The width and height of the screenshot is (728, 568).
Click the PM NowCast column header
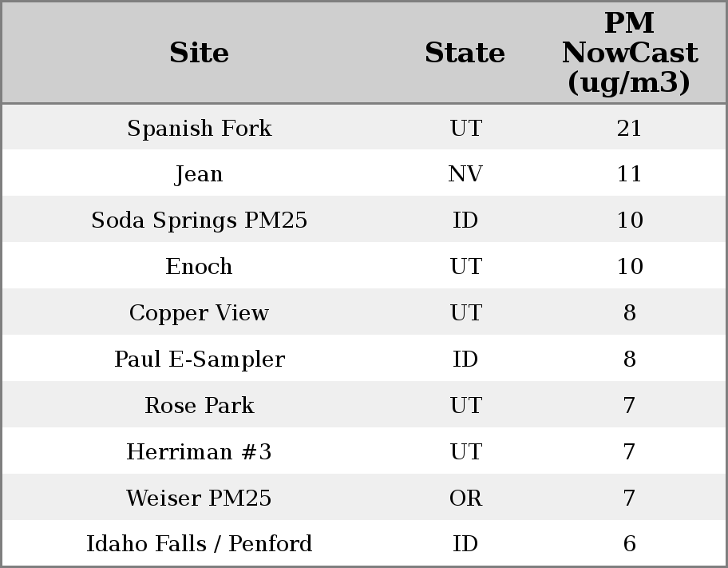(629, 53)
